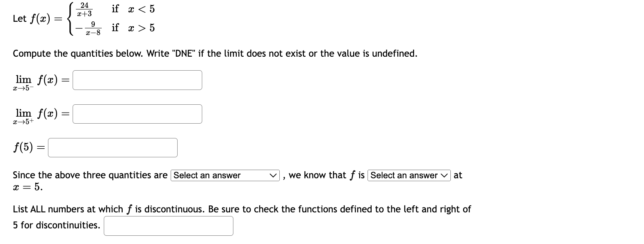Click the limit from the left answer box
This screenshot has height=244, width=644.
pyautogui.click(x=137, y=80)
